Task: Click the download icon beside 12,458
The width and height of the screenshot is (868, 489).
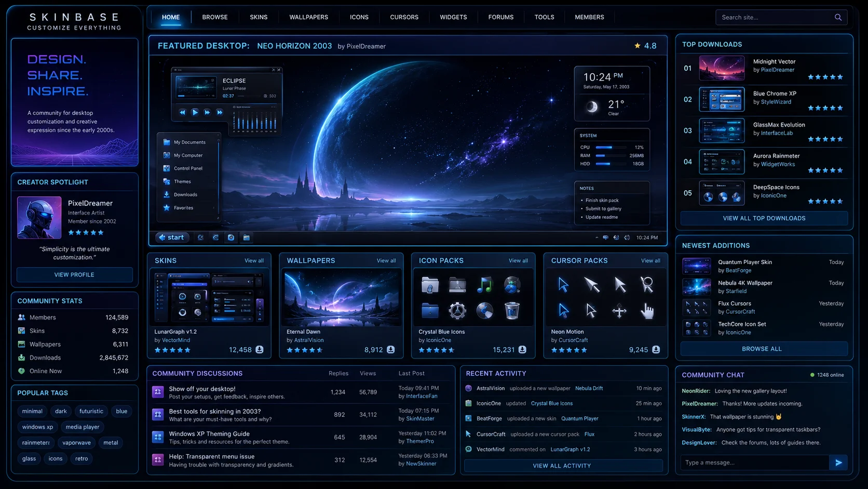Action: pyautogui.click(x=260, y=350)
